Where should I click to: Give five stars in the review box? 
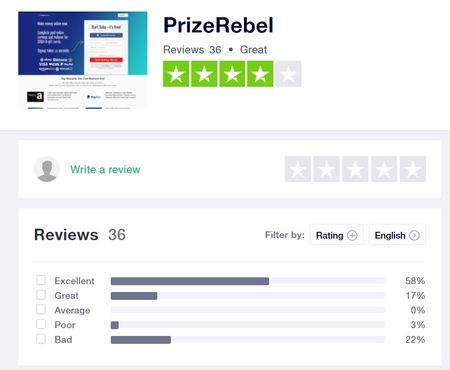point(413,169)
